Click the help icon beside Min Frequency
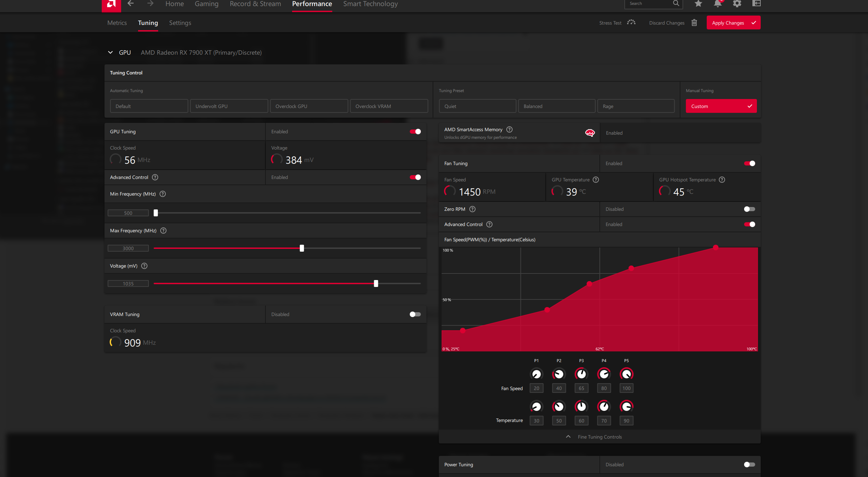This screenshot has width=868, height=477. tap(163, 194)
